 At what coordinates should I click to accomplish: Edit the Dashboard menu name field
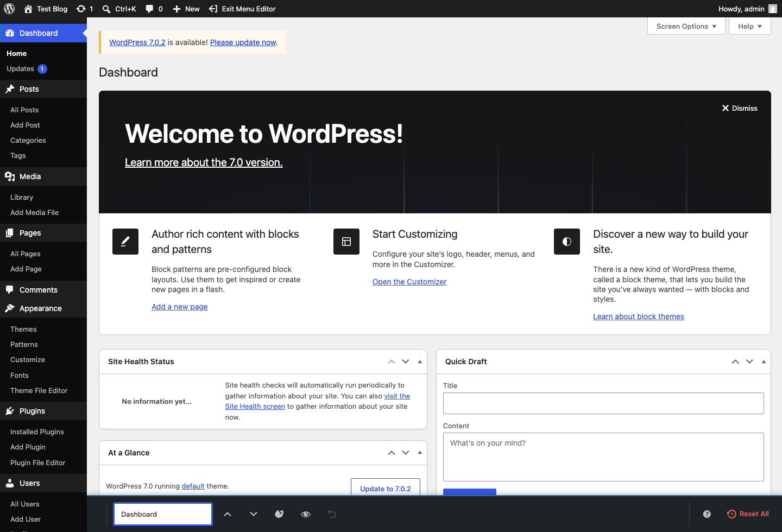(162, 514)
